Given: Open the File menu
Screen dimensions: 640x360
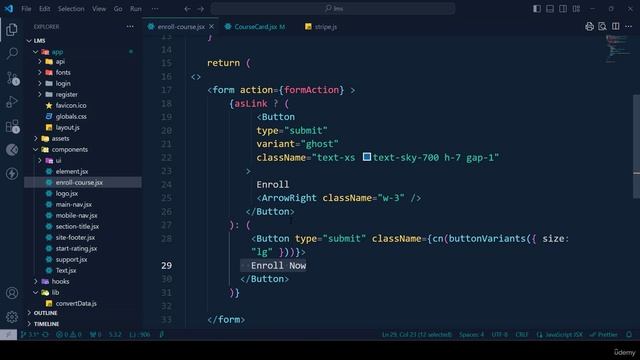Looking at the screenshot, I should tap(26, 9).
